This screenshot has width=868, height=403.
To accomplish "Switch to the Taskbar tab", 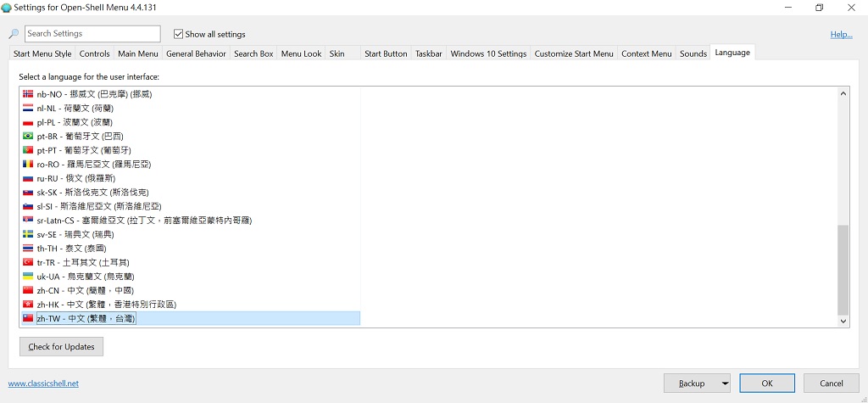I will (428, 53).
